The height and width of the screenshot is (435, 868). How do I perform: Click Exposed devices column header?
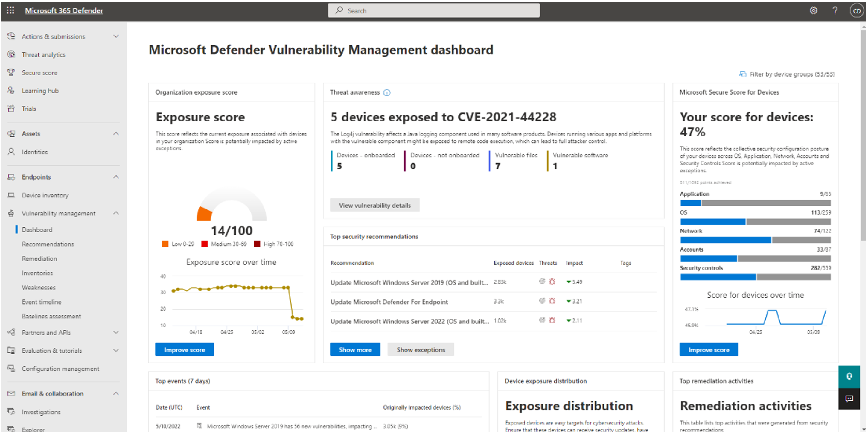point(514,263)
